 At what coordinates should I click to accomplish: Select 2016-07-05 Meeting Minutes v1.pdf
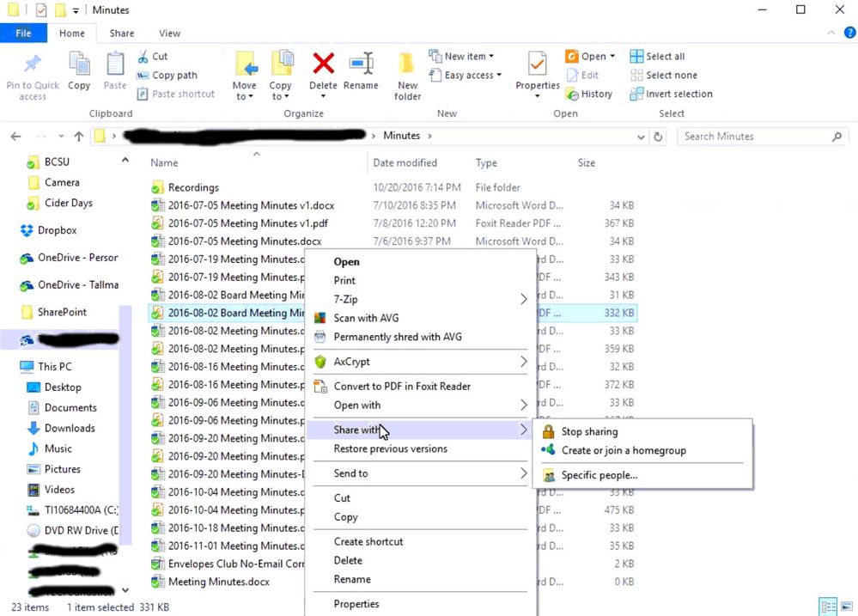tap(240, 223)
